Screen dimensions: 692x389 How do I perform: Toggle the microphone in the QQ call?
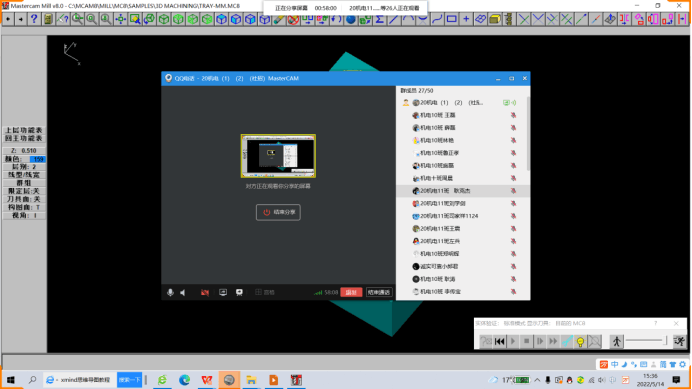(x=170, y=292)
